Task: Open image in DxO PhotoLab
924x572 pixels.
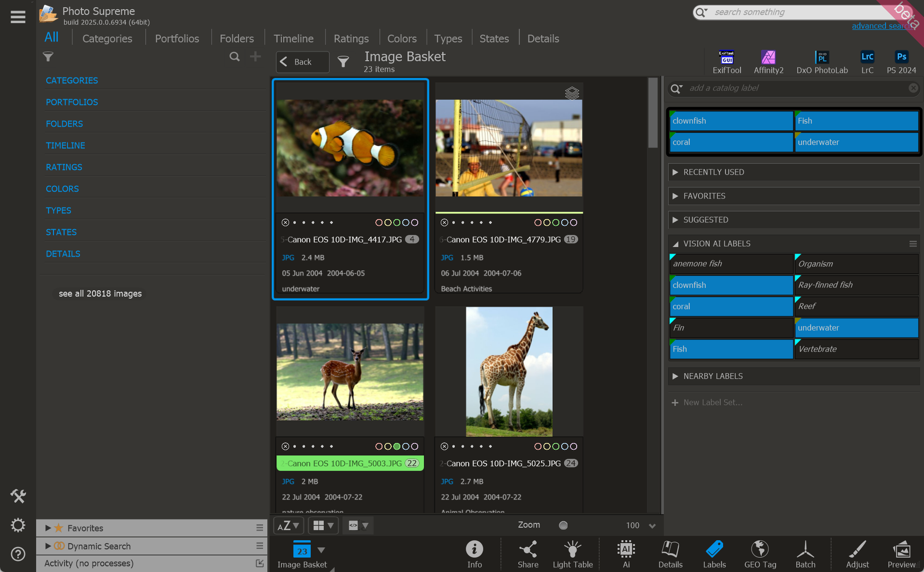Action: point(822,62)
